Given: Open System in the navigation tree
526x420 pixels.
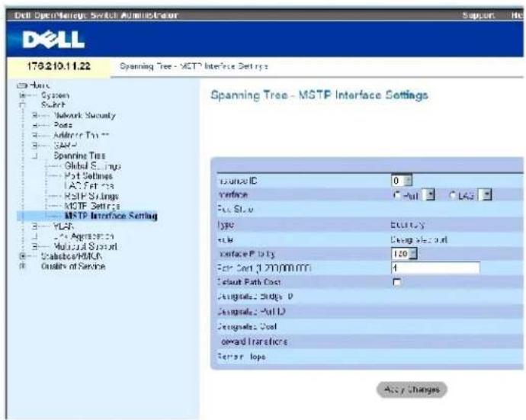Looking at the screenshot, I should [x=55, y=95].
